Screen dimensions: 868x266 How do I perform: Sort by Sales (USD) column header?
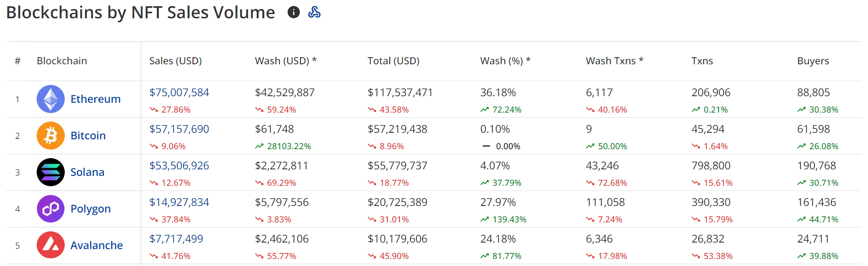click(175, 61)
